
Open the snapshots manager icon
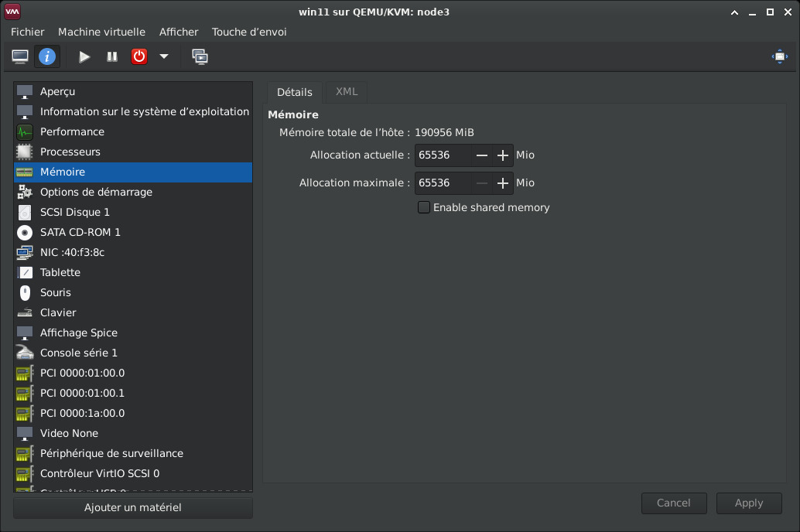click(x=200, y=56)
